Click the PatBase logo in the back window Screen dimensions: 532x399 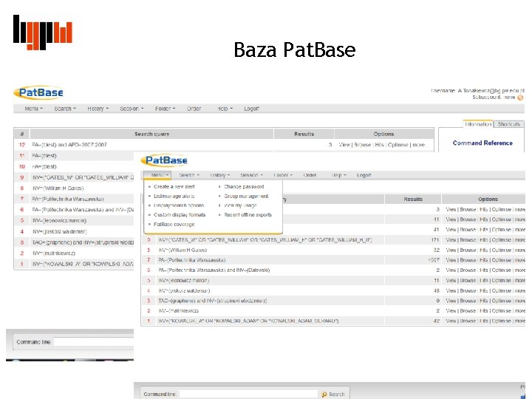click(38, 92)
